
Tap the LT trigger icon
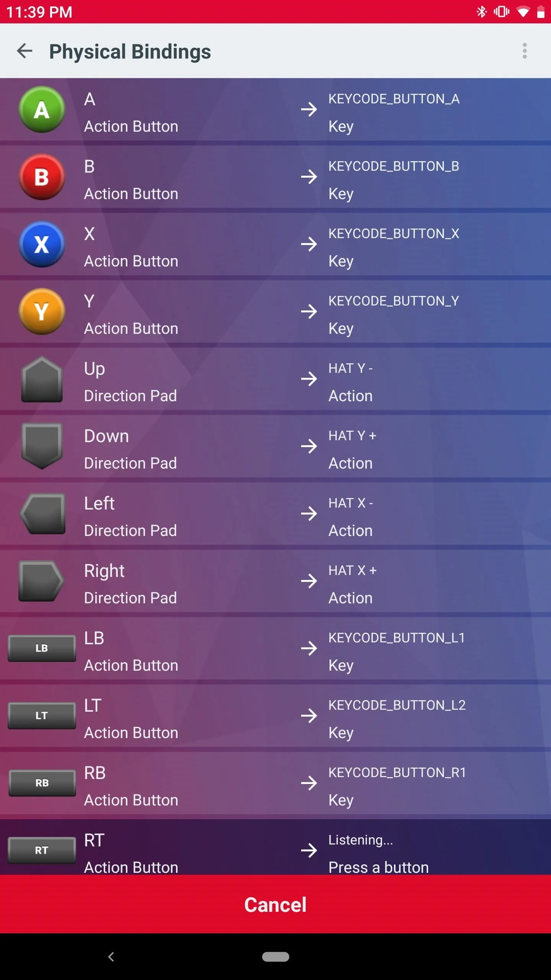click(42, 716)
